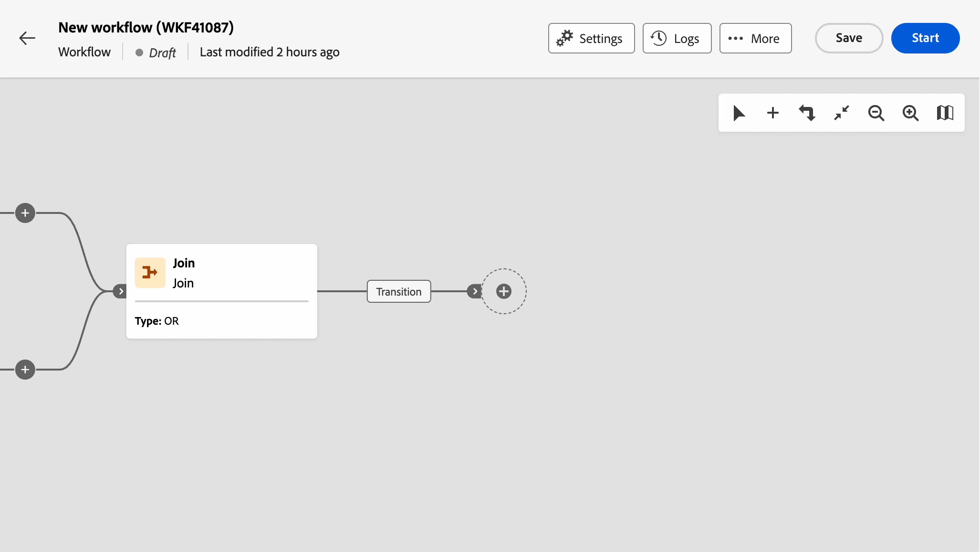The height and width of the screenshot is (552, 980).
Task: Expand the More options menu
Action: click(755, 38)
